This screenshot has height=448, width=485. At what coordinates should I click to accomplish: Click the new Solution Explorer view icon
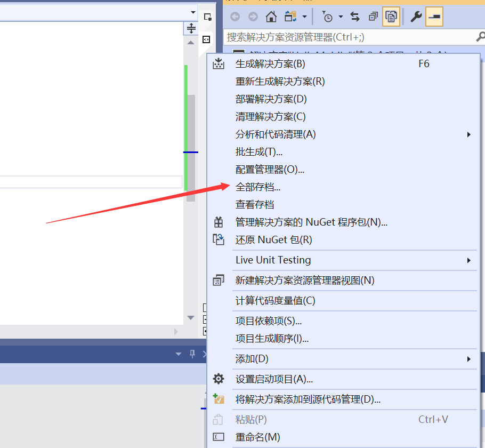click(x=219, y=280)
